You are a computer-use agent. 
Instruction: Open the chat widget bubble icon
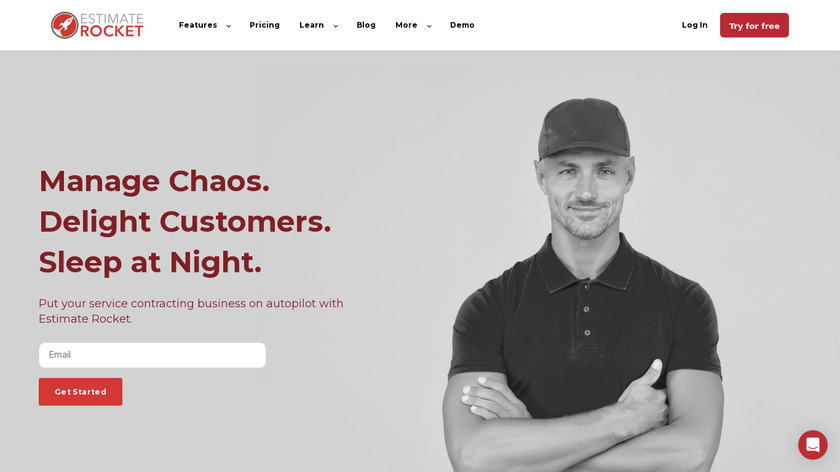click(813, 445)
